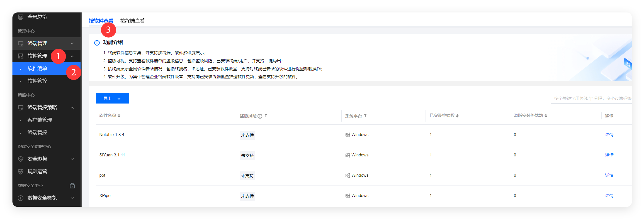This screenshot has height=219, width=644.
Task: Sort by 盗版安装终端数 using its sort arrows
Action: pyautogui.click(x=546, y=116)
